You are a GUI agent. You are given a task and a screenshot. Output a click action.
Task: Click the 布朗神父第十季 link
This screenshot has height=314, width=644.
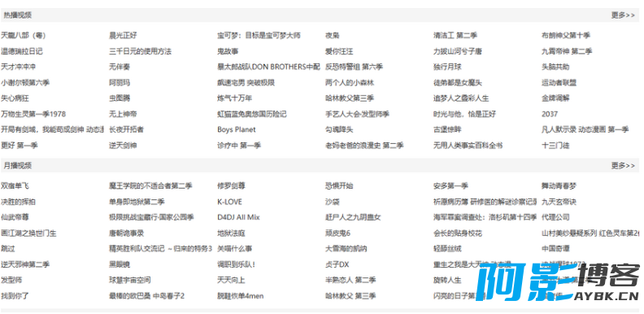tap(566, 35)
